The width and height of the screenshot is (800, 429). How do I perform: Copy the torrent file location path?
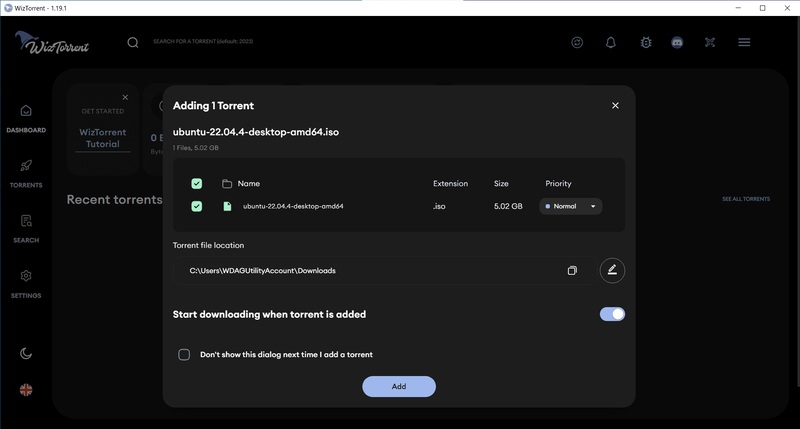572,271
